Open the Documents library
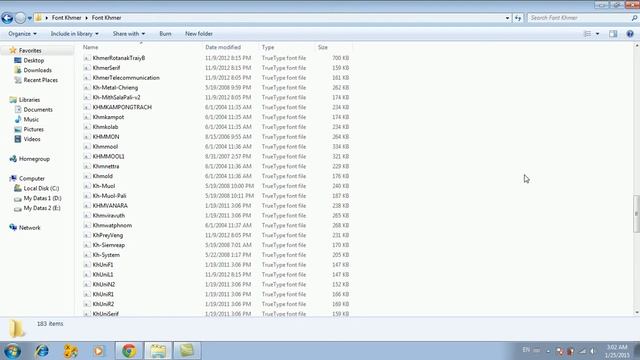The width and height of the screenshot is (640, 360). pos(38,109)
